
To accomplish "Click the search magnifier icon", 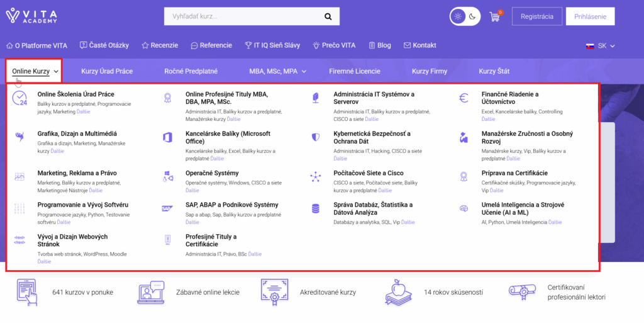I will point(328,16).
